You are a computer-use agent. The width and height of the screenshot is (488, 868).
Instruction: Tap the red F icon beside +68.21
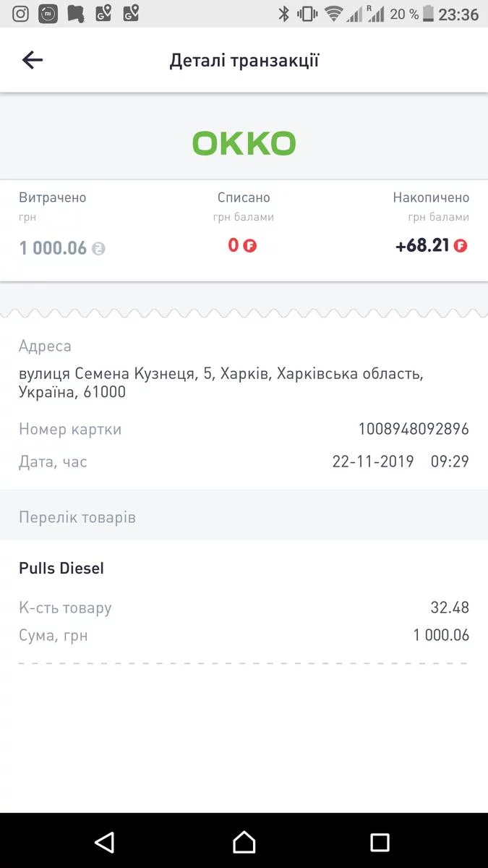coord(461,246)
